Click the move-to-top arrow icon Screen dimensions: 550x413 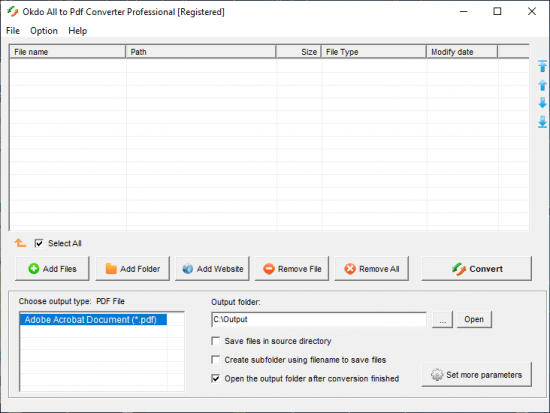pyautogui.click(x=542, y=66)
